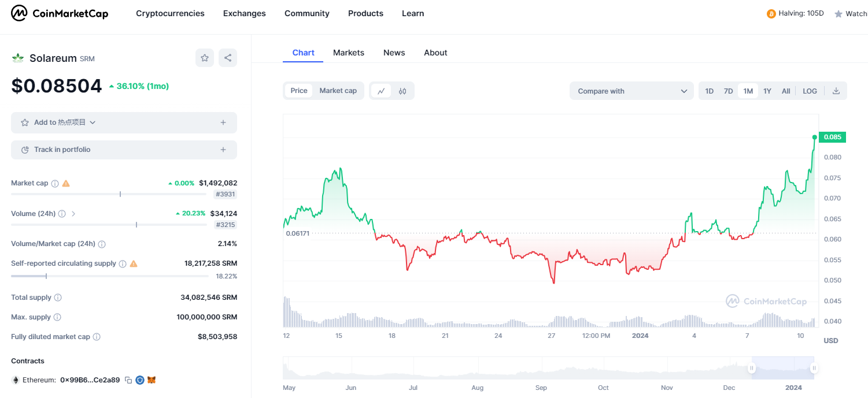Expand the Volume (24h) chevron arrow
This screenshot has width=868, height=398.
point(73,214)
